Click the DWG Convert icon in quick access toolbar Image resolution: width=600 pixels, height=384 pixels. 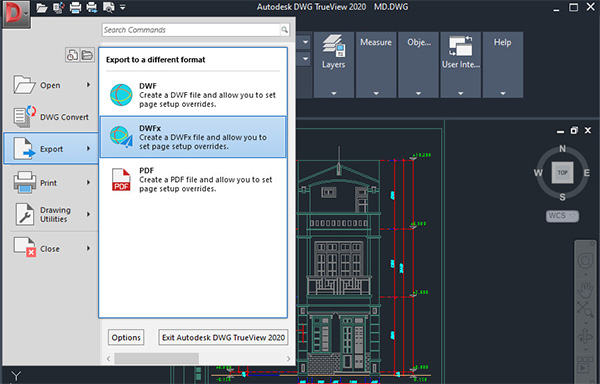59,8
